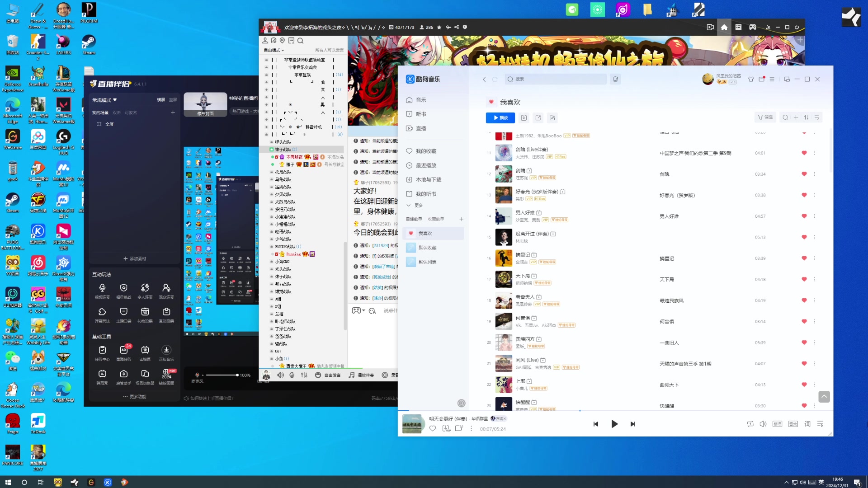Image resolution: width=868 pixels, height=488 pixels.
Task: Open more options for now-playing song
Action: point(471,428)
